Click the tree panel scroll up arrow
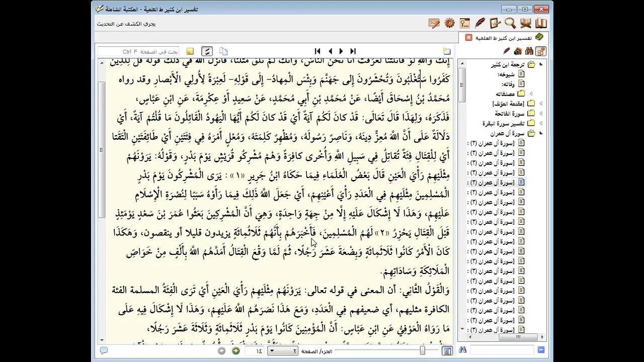The height and width of the screenshot is (362, 644). pyautogui.click(x=462, y=62)
